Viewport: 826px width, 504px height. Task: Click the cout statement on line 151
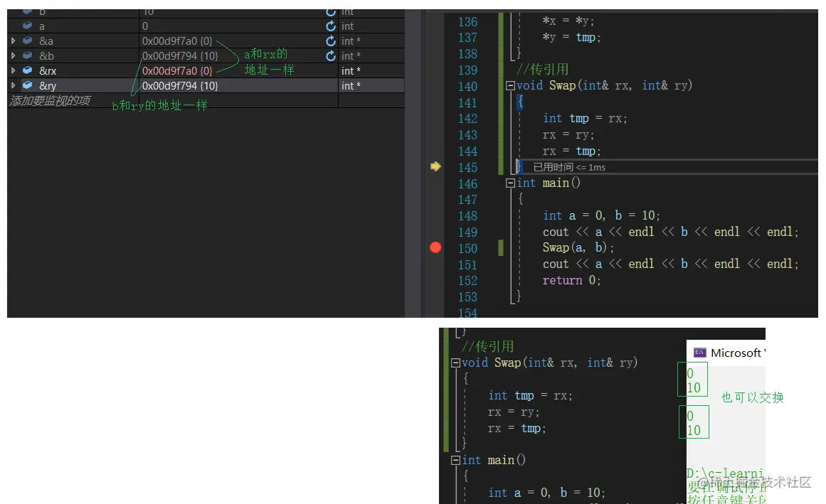coord(671,264)
